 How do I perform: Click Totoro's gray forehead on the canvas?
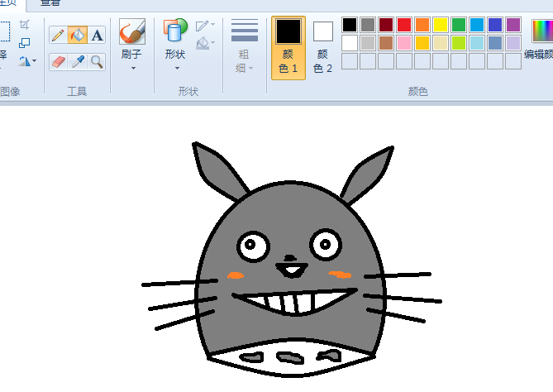pos(290,208)
